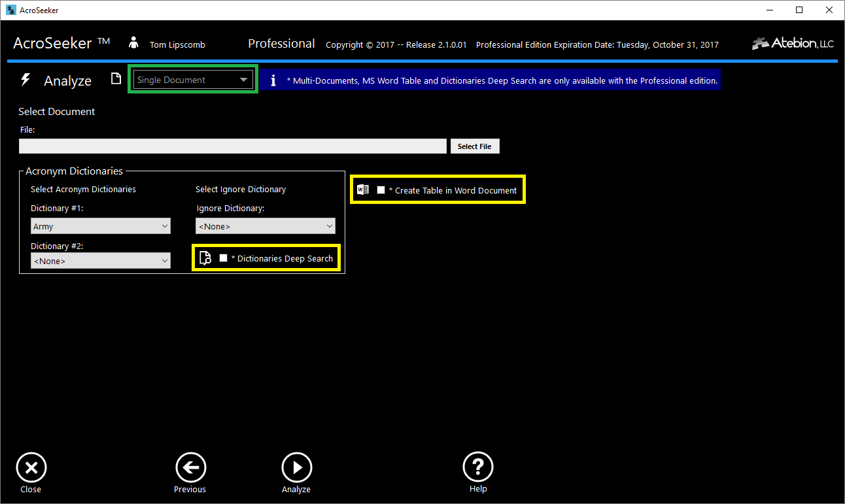
Task: Click the deep search document magnifier icon
Action: click(205, 258)
